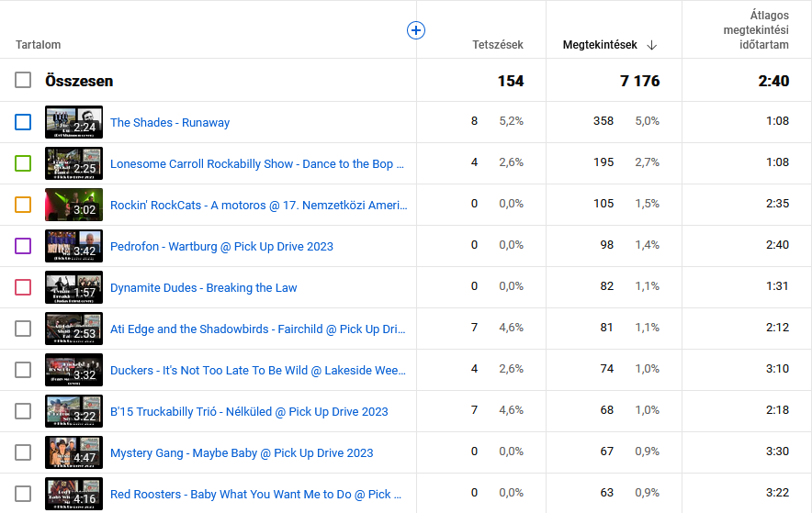Sort by the Megtekintések column header
Image resolution: width=812 pixels, height=513 pixels.
coord(601,45)
